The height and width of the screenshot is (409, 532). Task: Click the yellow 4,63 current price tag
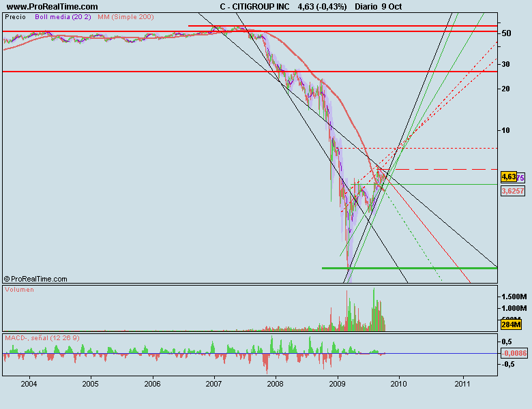tap(509, 177)
